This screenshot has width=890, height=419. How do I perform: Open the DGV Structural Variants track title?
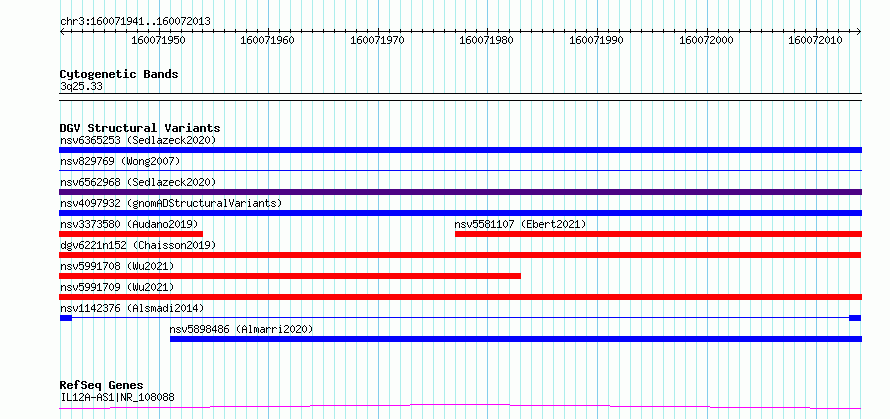tap(140, 128)
